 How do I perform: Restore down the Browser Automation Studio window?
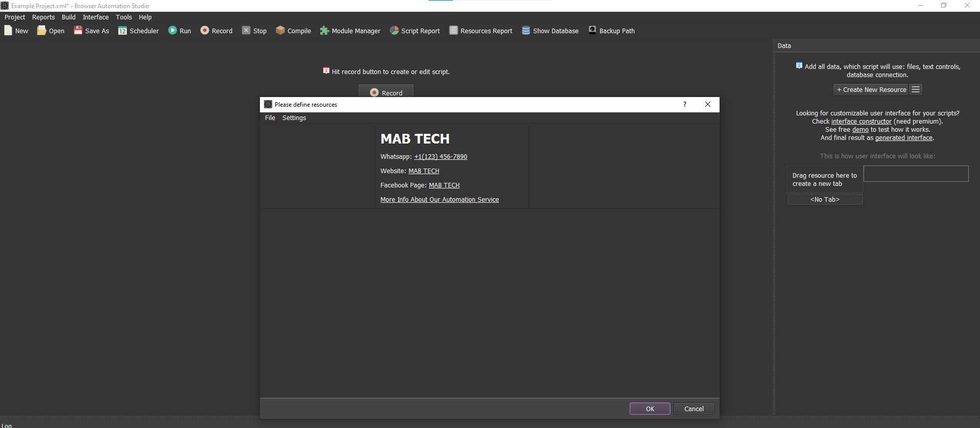tap(944, 6)
